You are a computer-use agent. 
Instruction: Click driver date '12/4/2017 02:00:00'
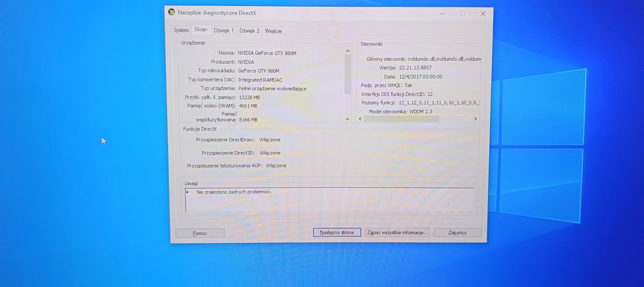[x=421, y=77]
